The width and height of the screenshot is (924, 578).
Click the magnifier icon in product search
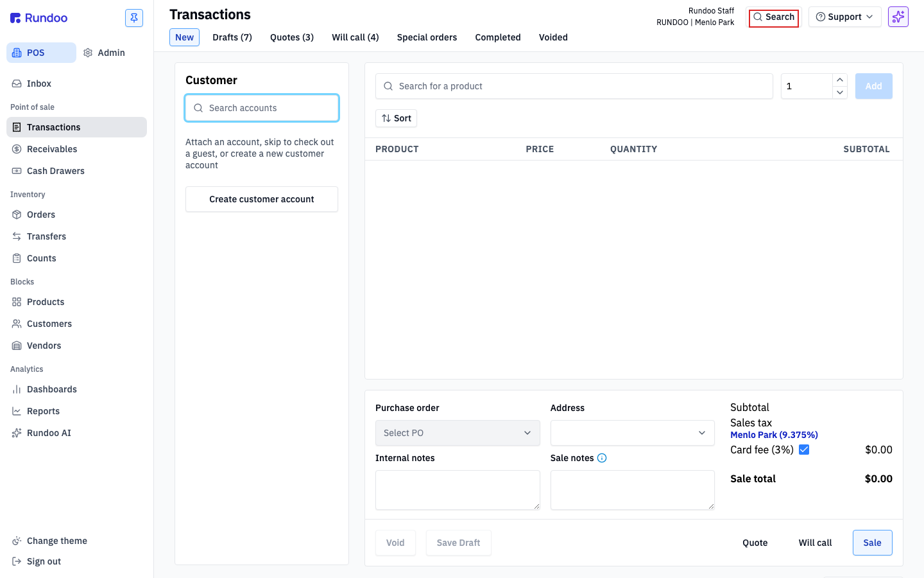tap(388, 86)
